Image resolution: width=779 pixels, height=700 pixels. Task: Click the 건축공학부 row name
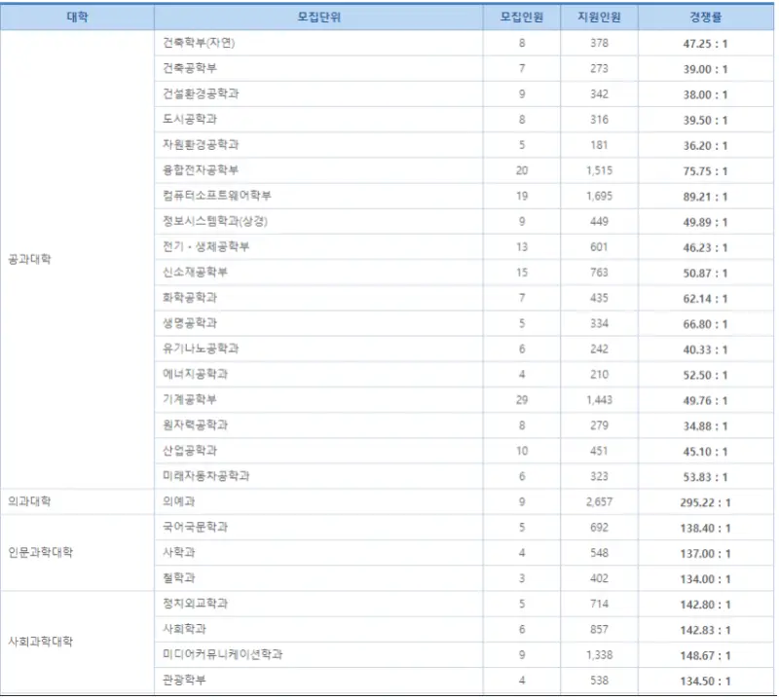[x=190, y=68]
